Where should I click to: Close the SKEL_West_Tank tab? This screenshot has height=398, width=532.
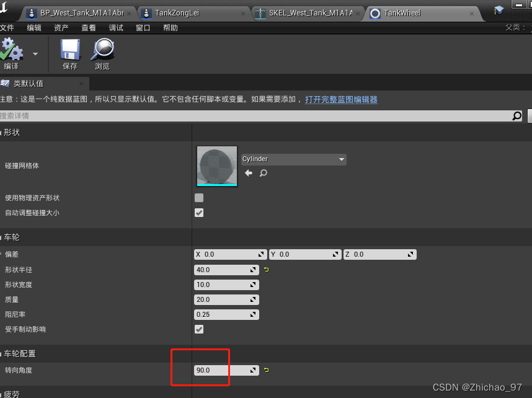click(358, 14)
